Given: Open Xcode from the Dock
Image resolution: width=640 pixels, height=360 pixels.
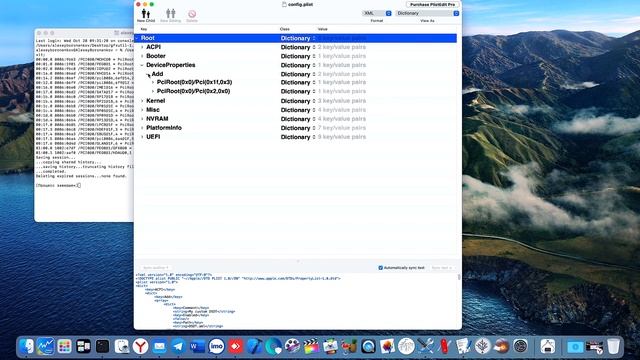Looking at the screenshot, I should pyautogui.click(x=255, y=347).
